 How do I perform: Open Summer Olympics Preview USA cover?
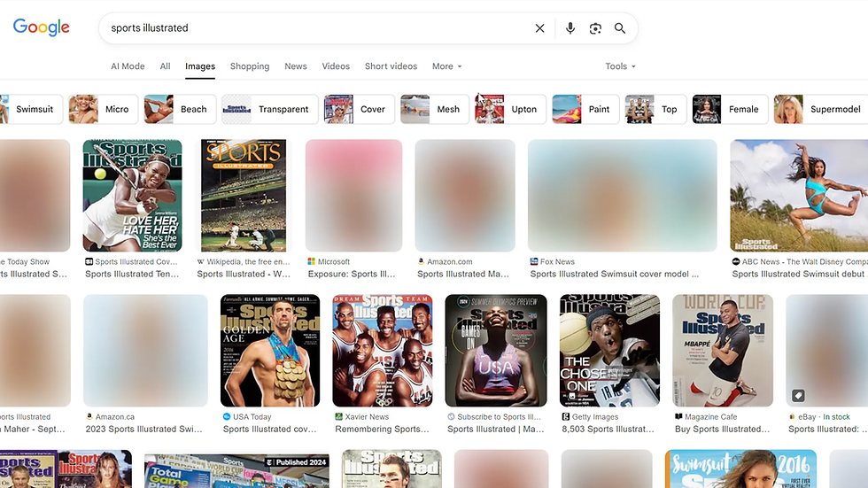click(x=496, y=350)
